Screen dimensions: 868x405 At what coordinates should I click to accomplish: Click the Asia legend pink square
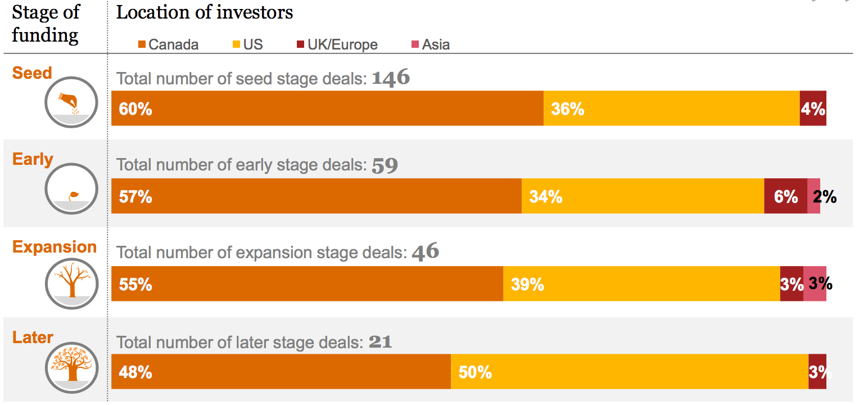(416, 45)
